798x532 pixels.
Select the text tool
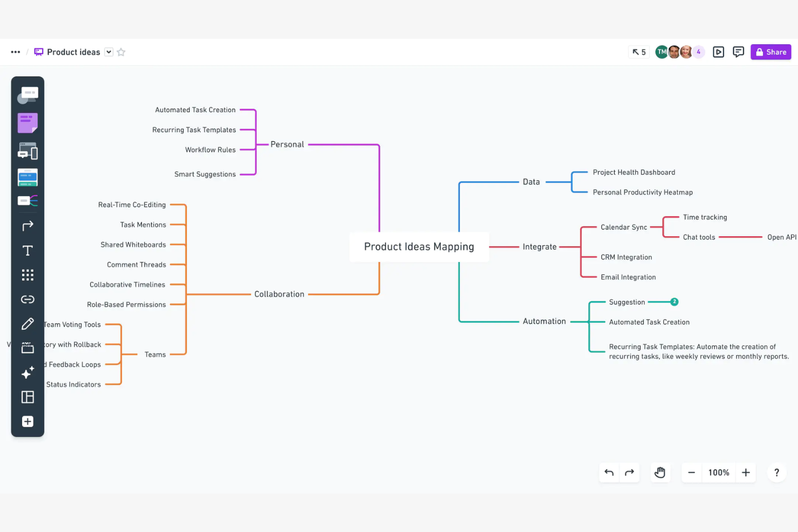(x=27, y=250)
